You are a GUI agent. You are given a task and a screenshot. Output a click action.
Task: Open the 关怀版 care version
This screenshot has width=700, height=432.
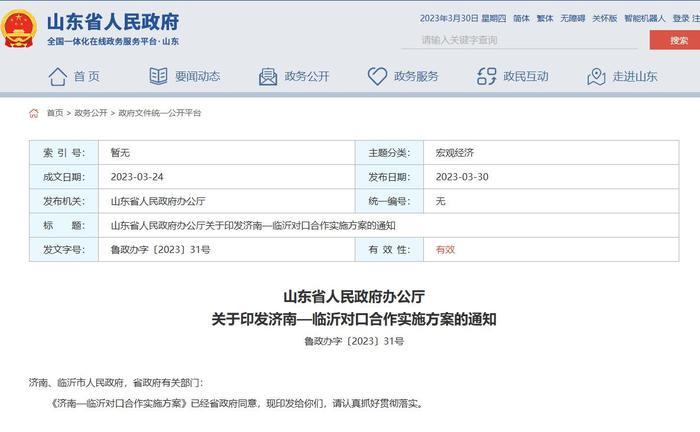tap(604, 18)
